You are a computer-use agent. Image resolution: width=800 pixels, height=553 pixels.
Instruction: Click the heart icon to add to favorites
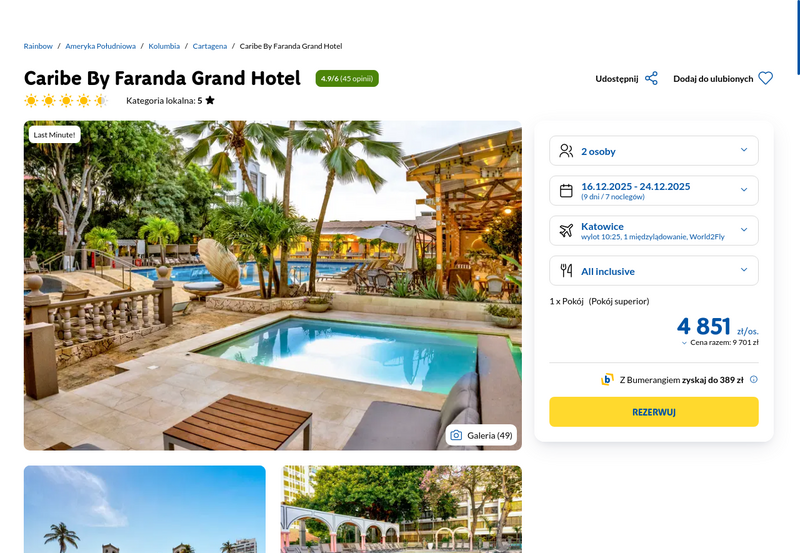[x=765, y=79]
